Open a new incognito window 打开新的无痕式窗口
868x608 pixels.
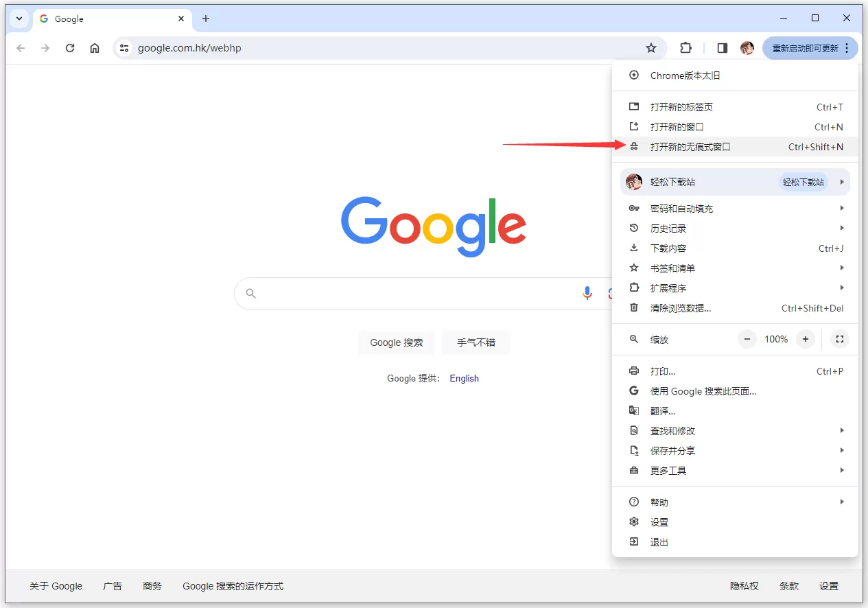735,147
